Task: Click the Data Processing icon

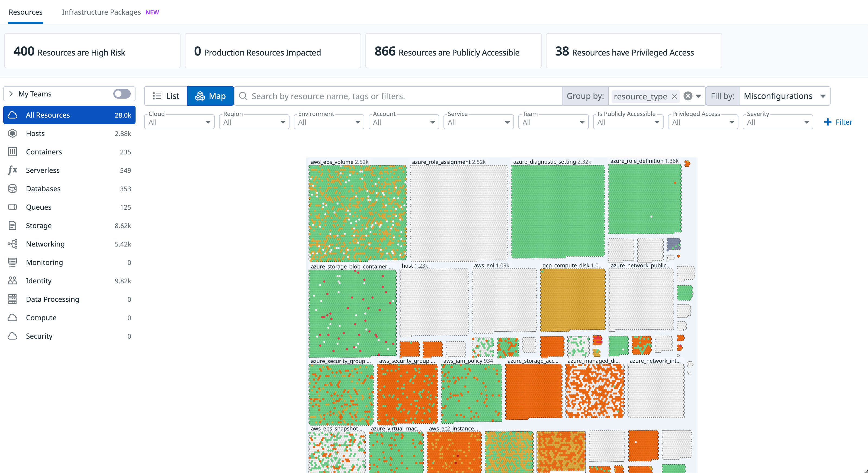Action: pyautogui.click(x=12, y=299)
